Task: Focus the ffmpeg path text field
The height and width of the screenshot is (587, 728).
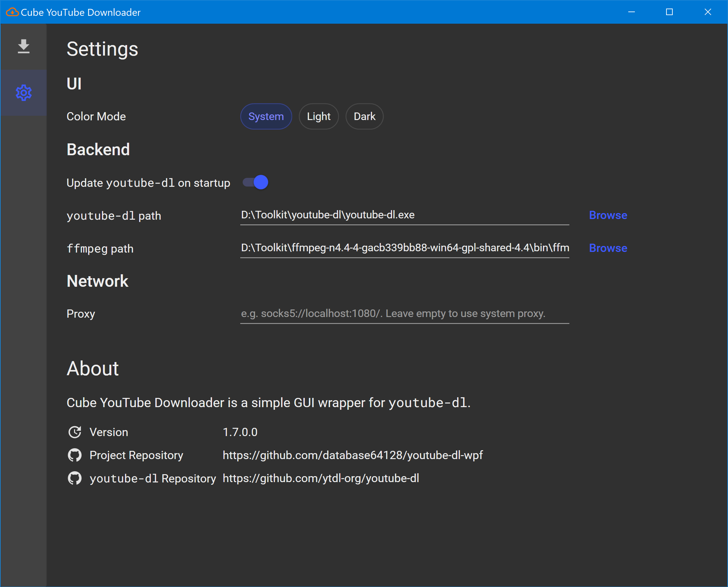Action: (x=404, y=248)
